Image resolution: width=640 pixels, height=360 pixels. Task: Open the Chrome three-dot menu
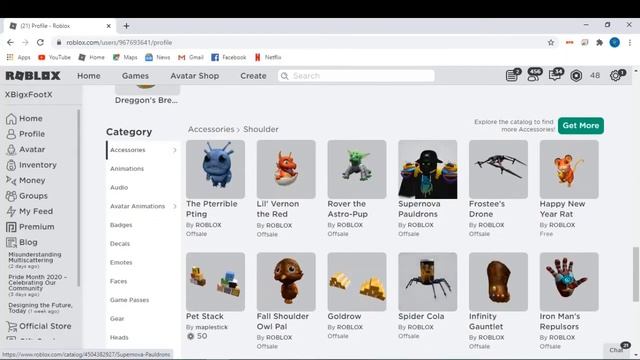click(x=630, y=42)
